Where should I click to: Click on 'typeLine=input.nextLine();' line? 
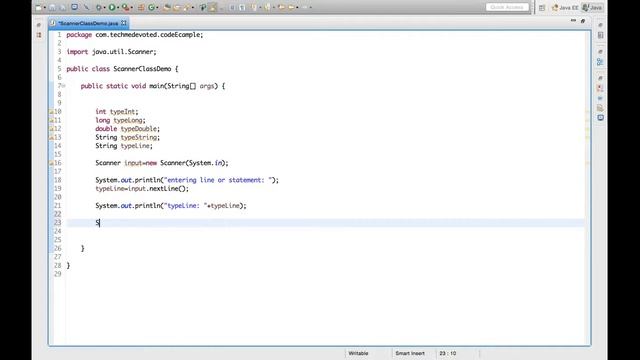tap(142, 189)
